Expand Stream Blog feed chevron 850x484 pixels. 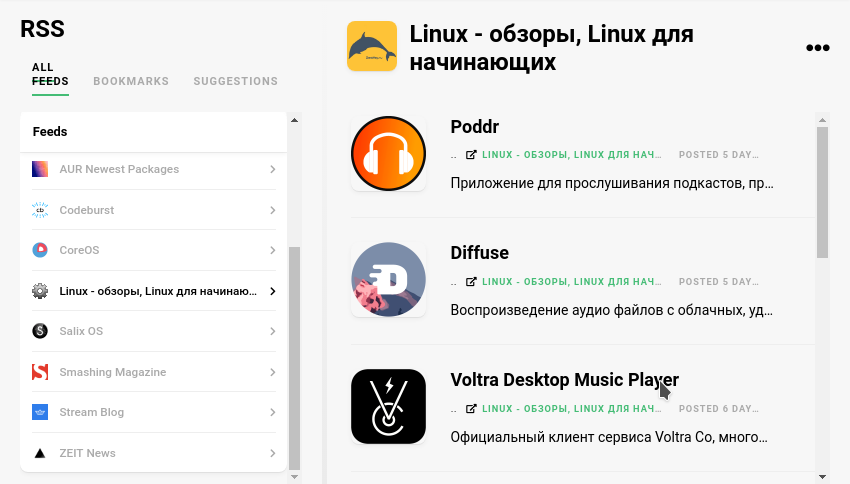point(273,412)
